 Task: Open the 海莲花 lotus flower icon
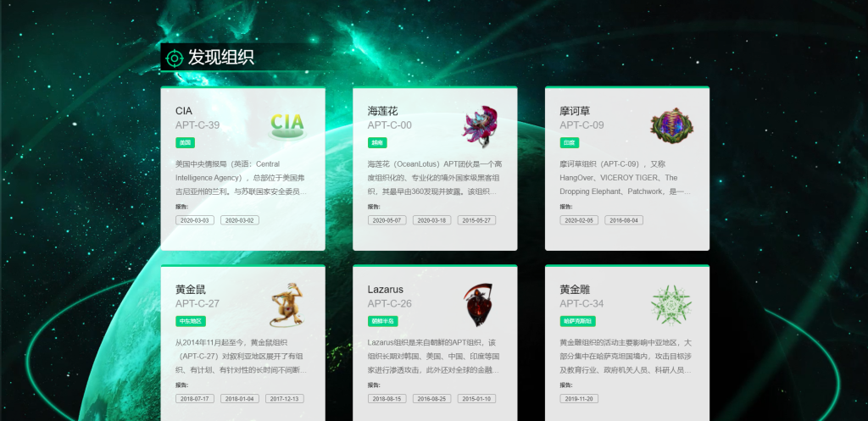tap(480, 127)
